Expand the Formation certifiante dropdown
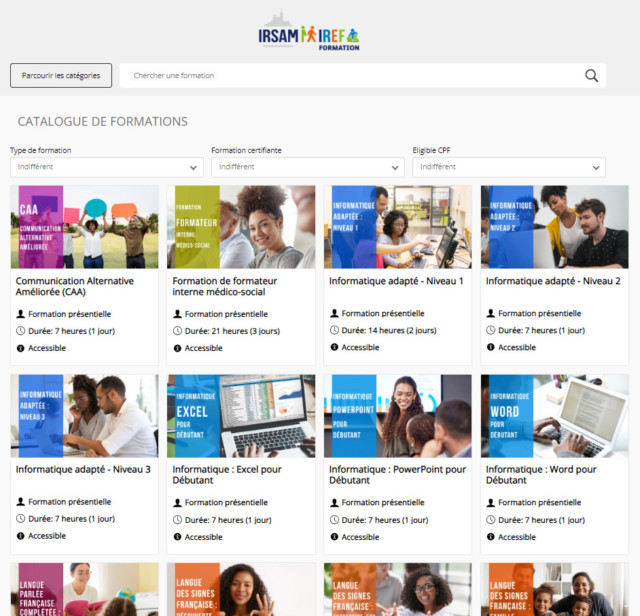The height and width of the screenshot is (616, 640). (308, 167)
